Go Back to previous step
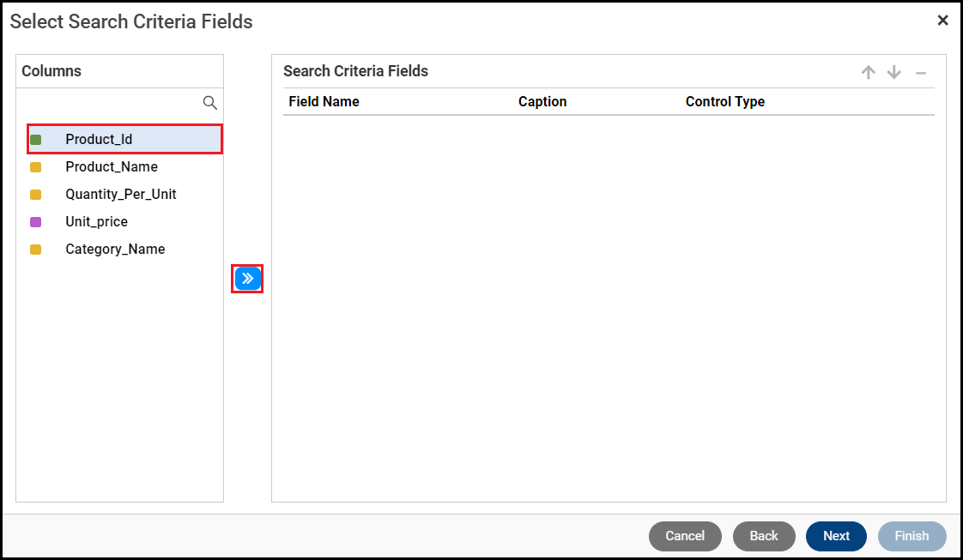Image resolution: width=963 pixels, height=560 pixels. click(x=764, y=536)
